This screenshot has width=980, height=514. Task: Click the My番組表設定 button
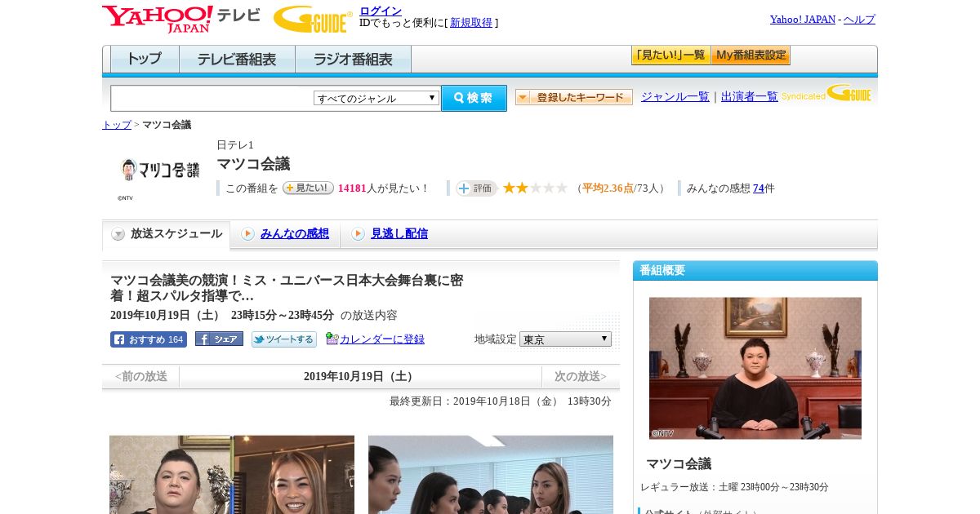pyautogui.click(x=751, y=55)
